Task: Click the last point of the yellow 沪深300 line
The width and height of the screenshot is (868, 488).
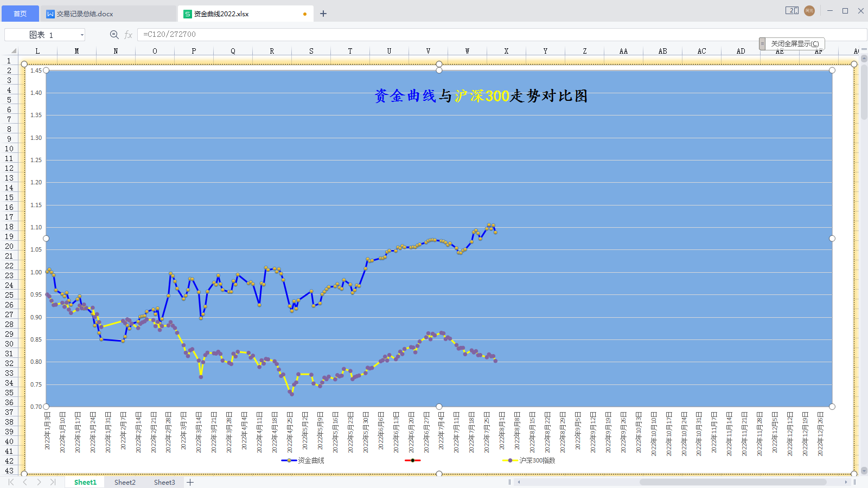Action: coord(495,361)
